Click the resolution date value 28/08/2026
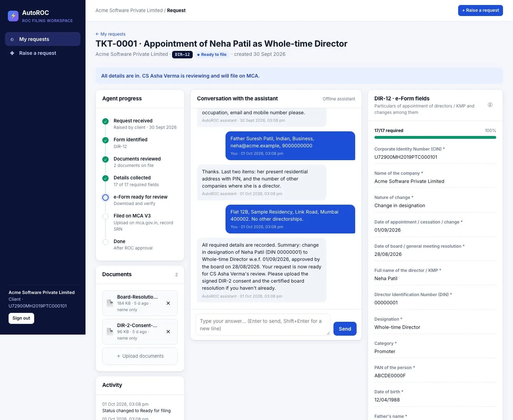Screen dimensions: 513x420 388,254
